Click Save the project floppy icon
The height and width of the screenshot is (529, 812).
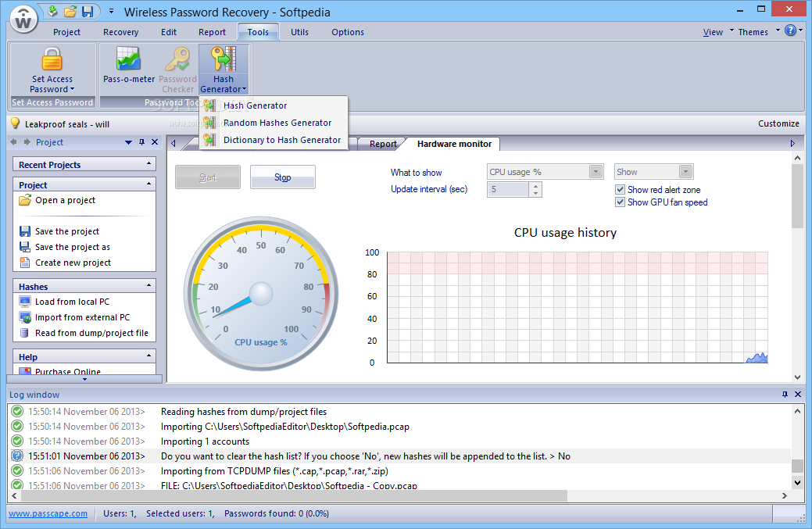click(x=25, y=231)
